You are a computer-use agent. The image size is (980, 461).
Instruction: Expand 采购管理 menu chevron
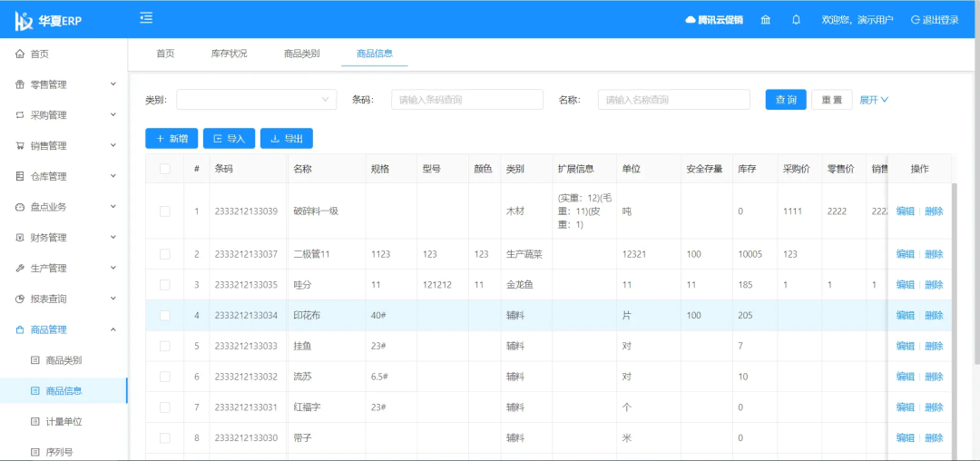pyautogui.click(x=113, y=114)
